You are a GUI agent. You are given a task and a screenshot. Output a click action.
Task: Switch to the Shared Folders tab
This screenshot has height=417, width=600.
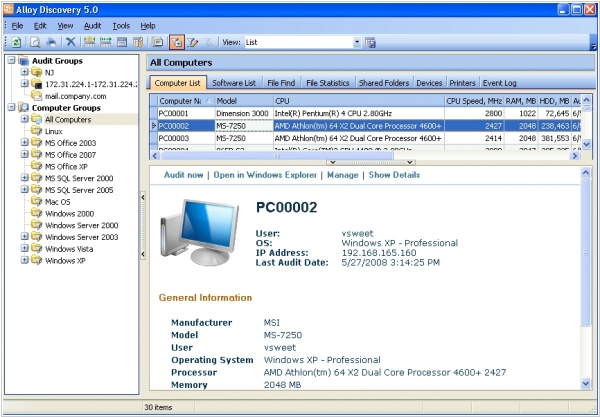384,83
